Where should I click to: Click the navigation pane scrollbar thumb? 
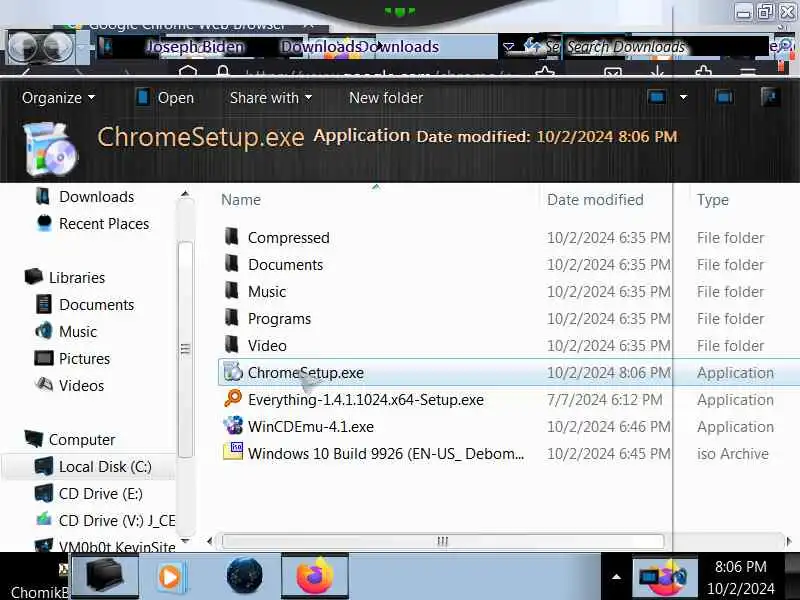point(185,349)
